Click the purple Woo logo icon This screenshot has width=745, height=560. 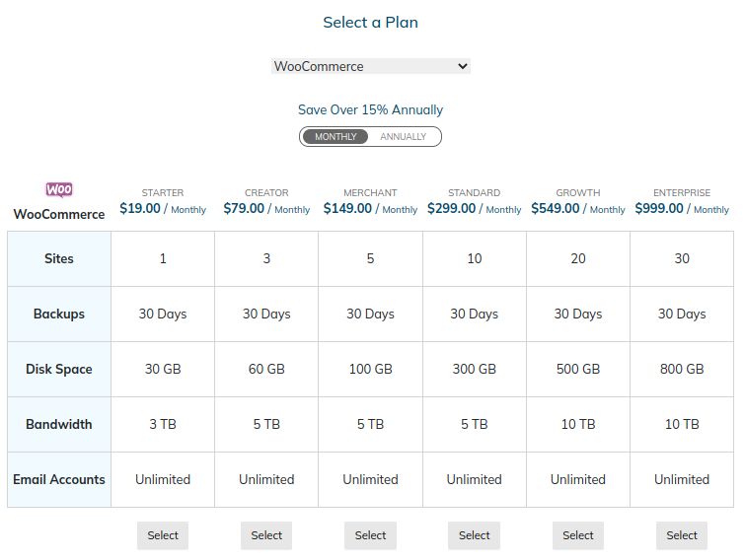click(59, 190)
